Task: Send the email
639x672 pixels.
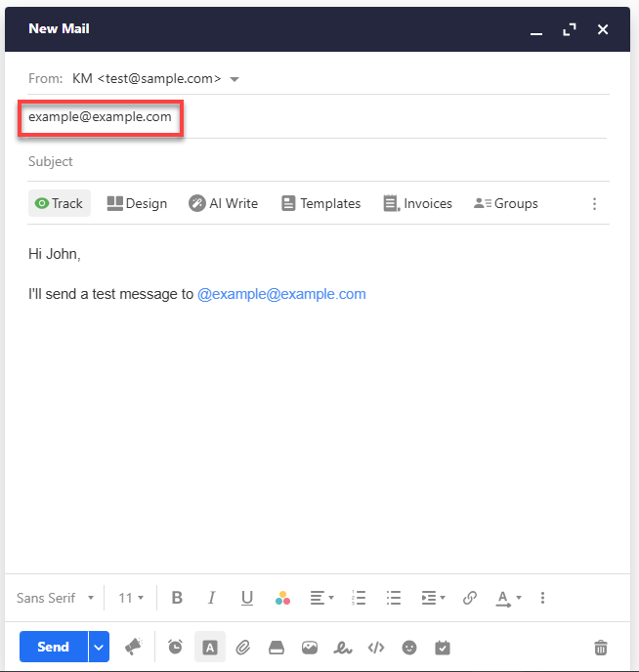Action: [x=54, y=647]
